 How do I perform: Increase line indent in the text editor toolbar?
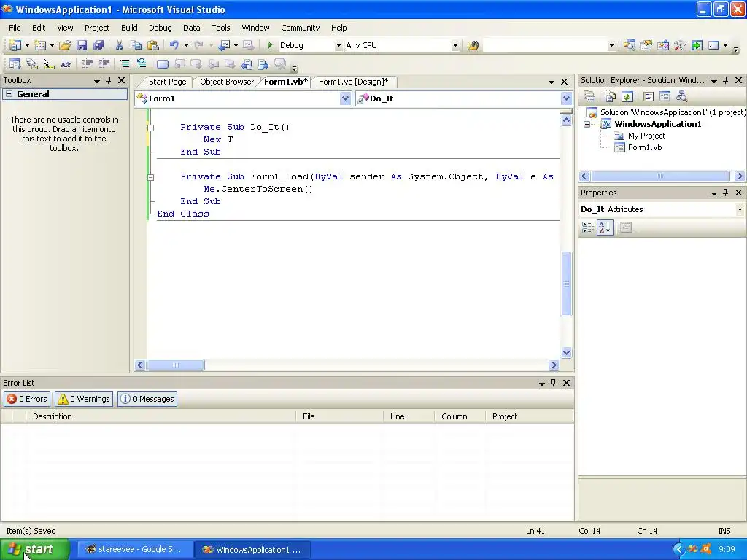point(104,64)
